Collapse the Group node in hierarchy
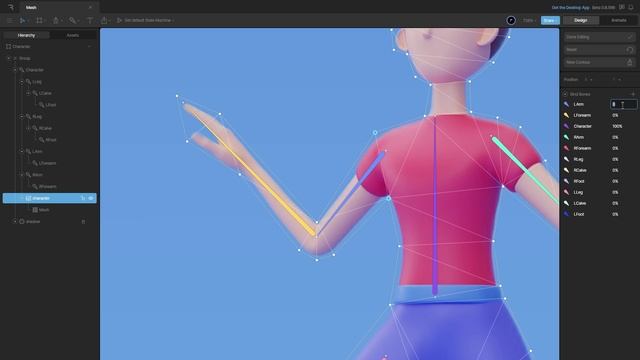This screenshot has height=360, width=640. coord(9,58)
